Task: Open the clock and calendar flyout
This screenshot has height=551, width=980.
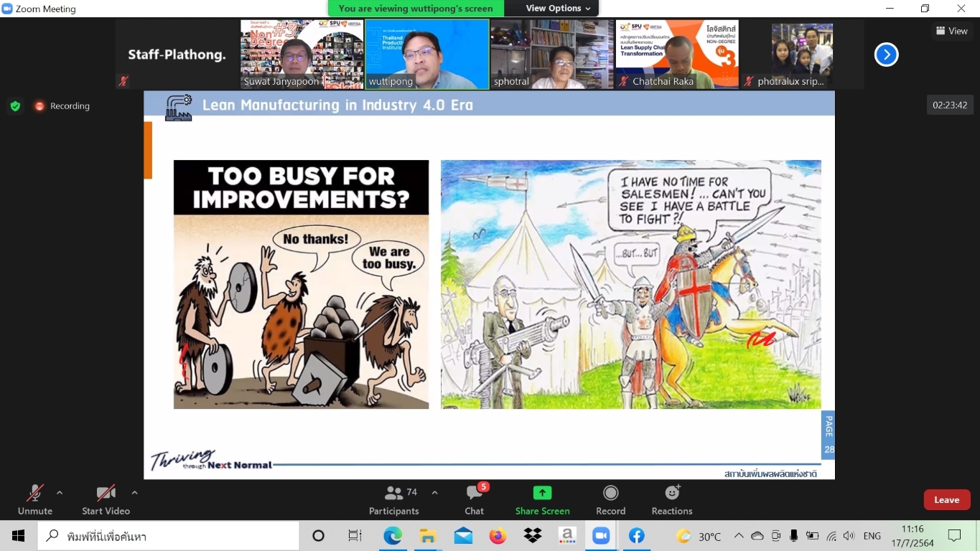Action: coord(913,536)
